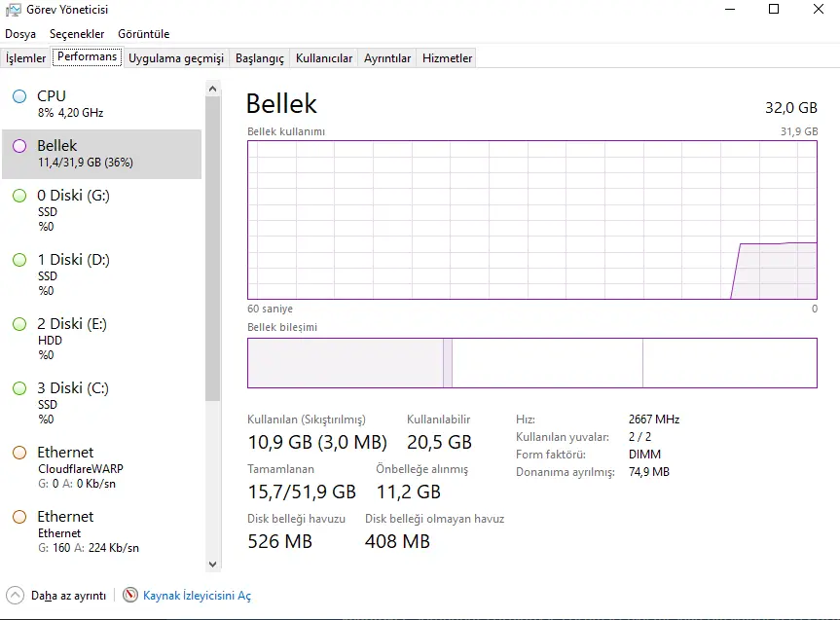Click the Kullanılan yuvalar: label
This screenshot has height=620, width=840.
coord(563,437)
